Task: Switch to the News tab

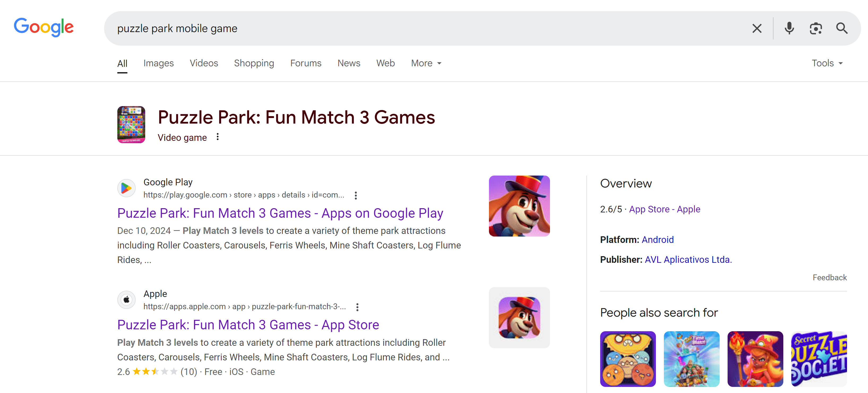Action: pyautogui.click(x=349, y=63)
